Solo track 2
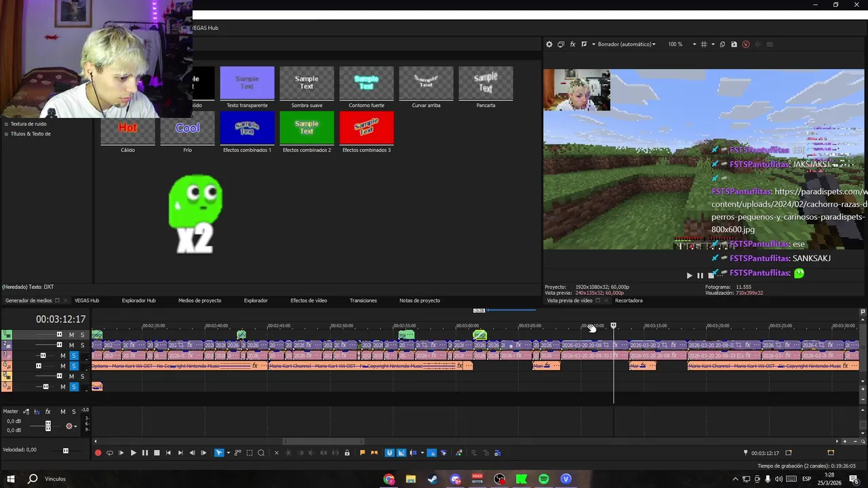This screenshot has height=488, width=868. (x=83, y=345)
